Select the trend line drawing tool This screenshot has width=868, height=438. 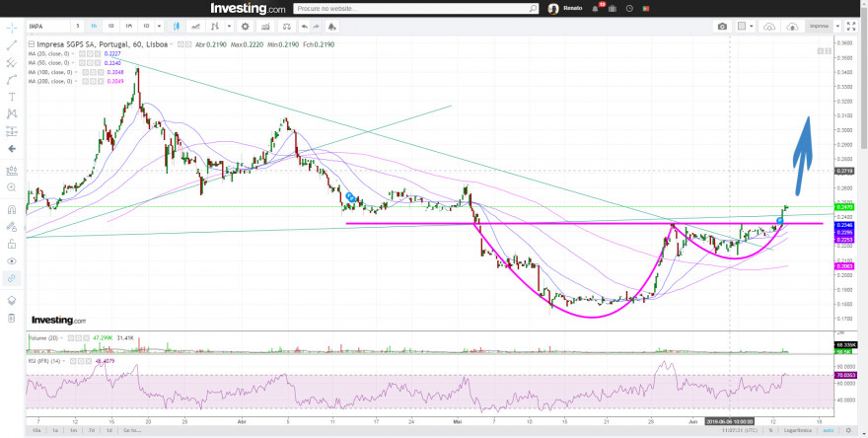point(12,45)
